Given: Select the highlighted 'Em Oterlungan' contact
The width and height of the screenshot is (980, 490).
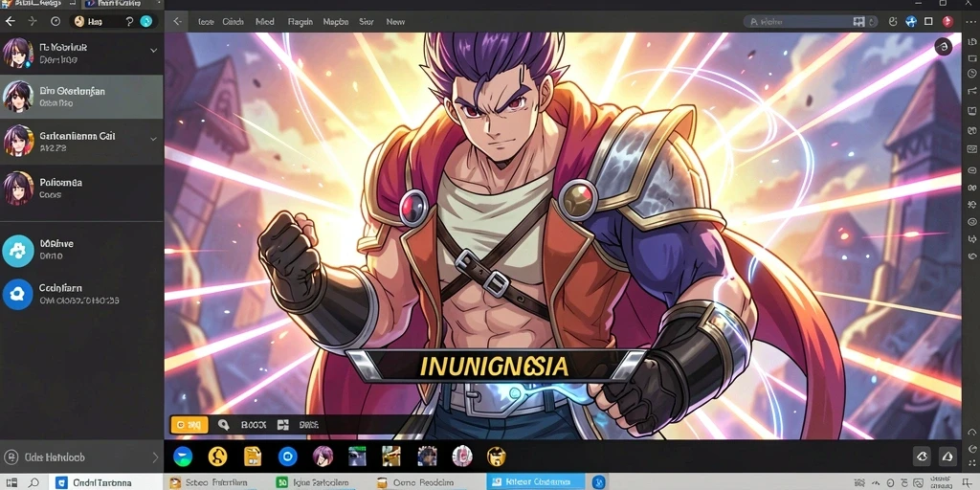Looking at the screenshot, I should point(81,97).
